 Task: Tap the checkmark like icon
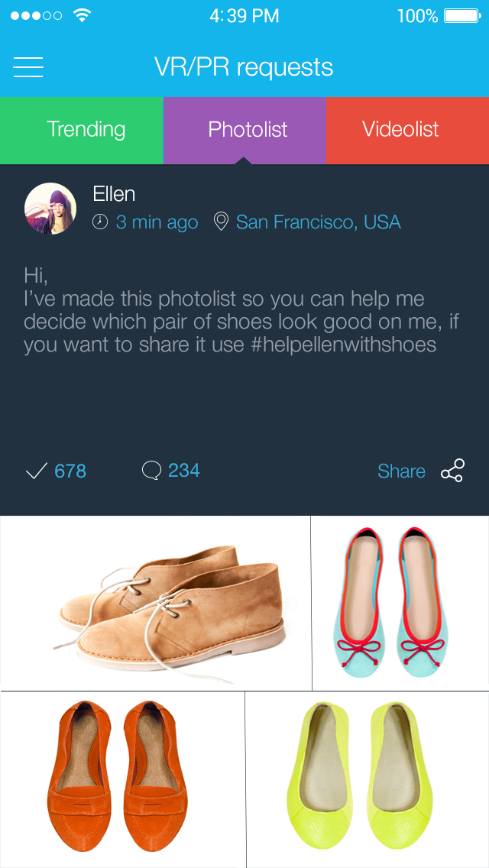36,471
